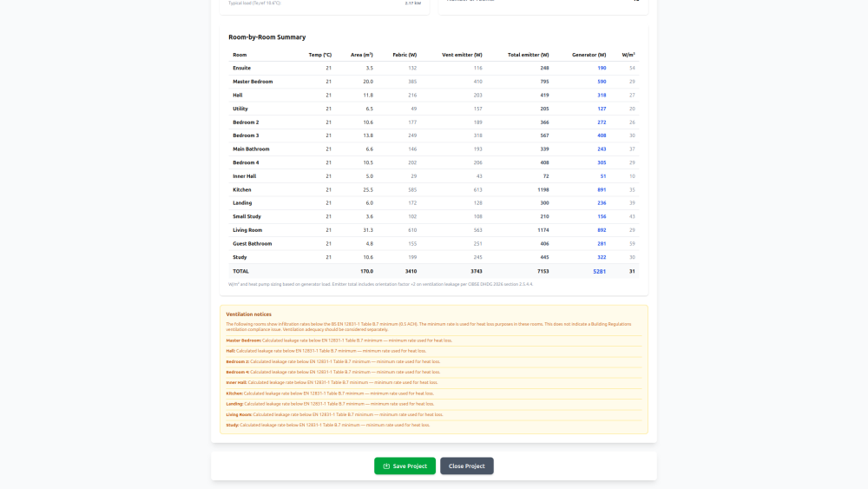Screen dimensions: 868x489
Task: Select the Master Bedroom row name
Action: tap(253, 82)
